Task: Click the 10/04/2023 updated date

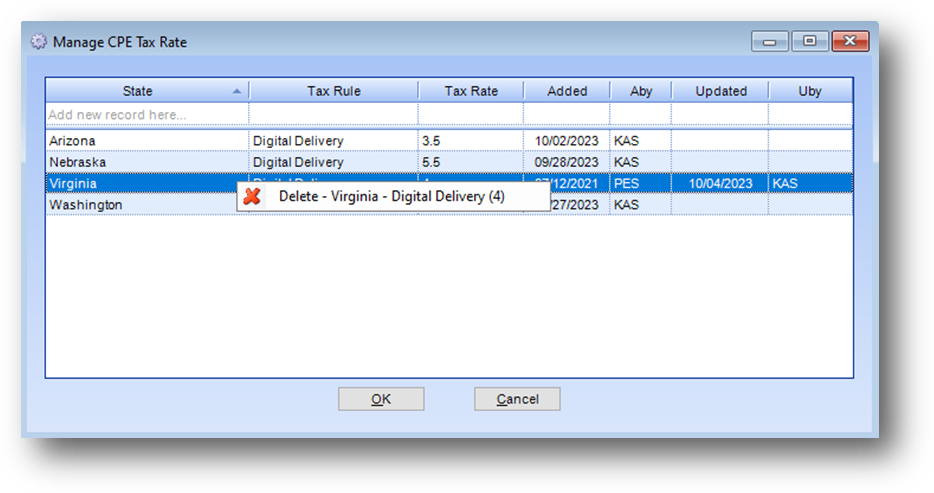Action: click(x=720, y=183)
